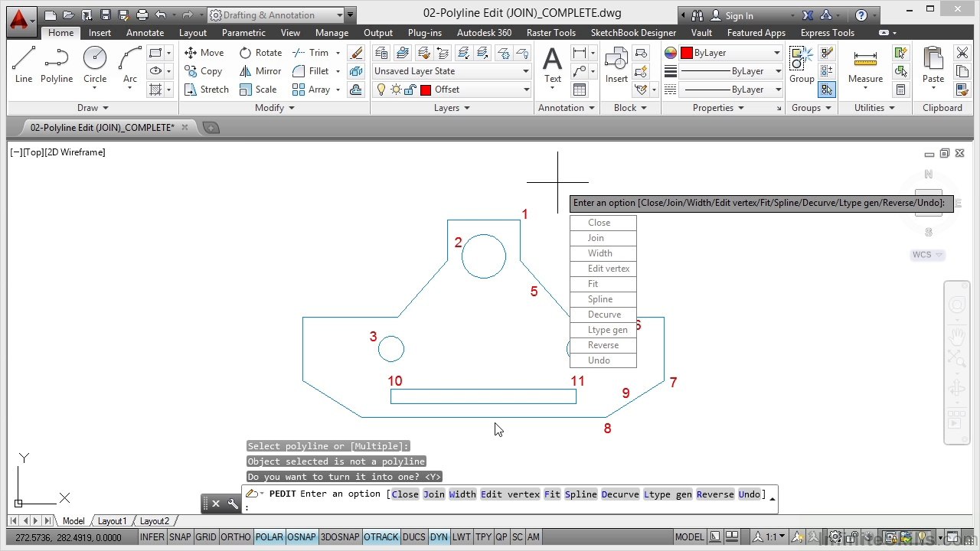Switch to the Insert ribbon tab
Image resolution: width=980 pixels, height=551 pixels.
point(100,33)
